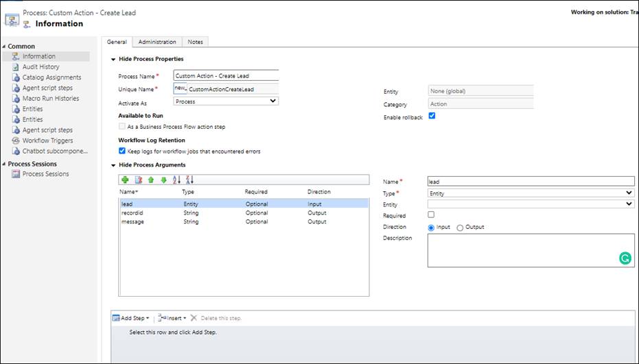The width and height of the screenshot is (639, 364).
Task: Check the Required checkbox for the argument
Action: (x=431, y=215)
